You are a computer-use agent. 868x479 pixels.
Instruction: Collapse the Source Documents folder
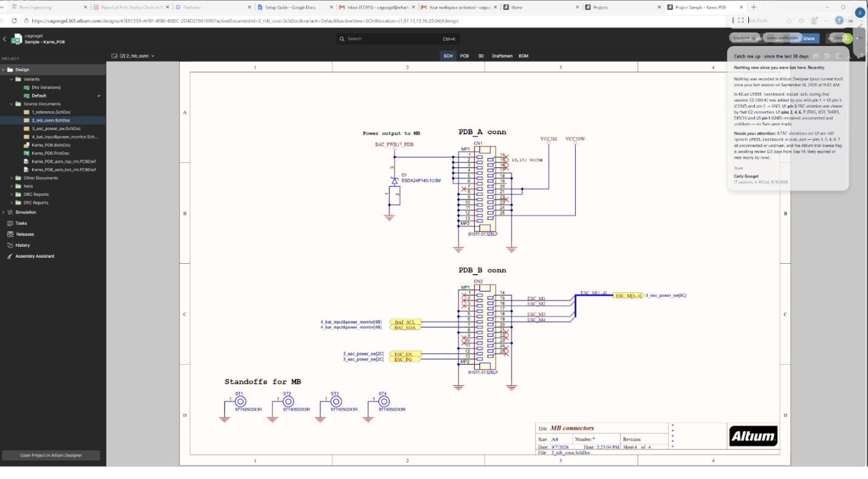(11, 104)
